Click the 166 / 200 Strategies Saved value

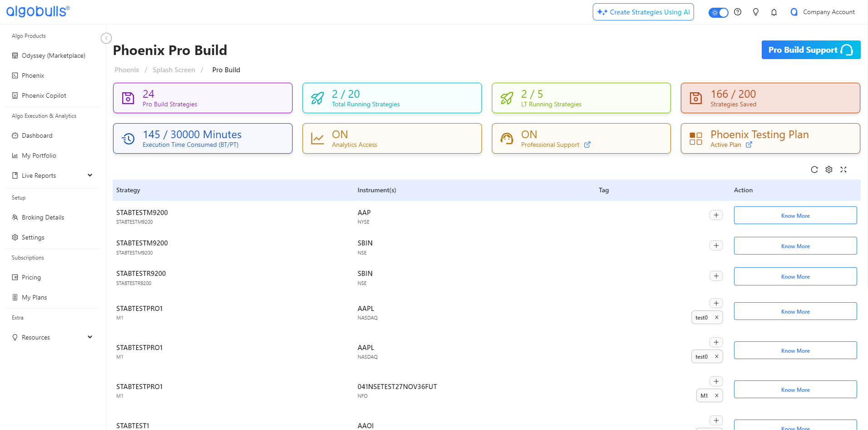tap(733, 94)
